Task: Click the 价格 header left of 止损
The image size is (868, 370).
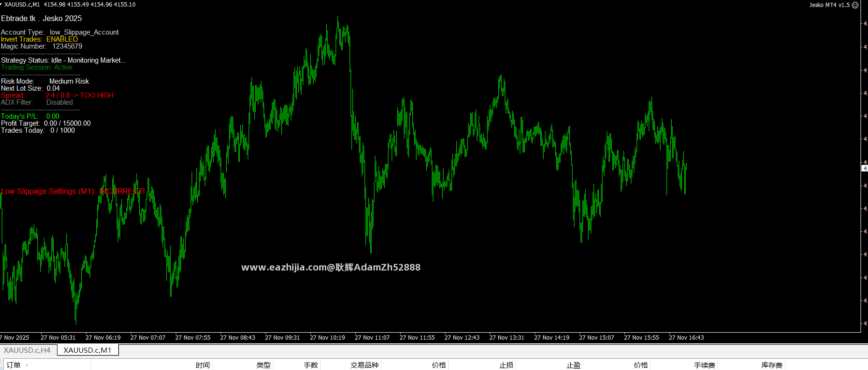Action: point(439,365)
